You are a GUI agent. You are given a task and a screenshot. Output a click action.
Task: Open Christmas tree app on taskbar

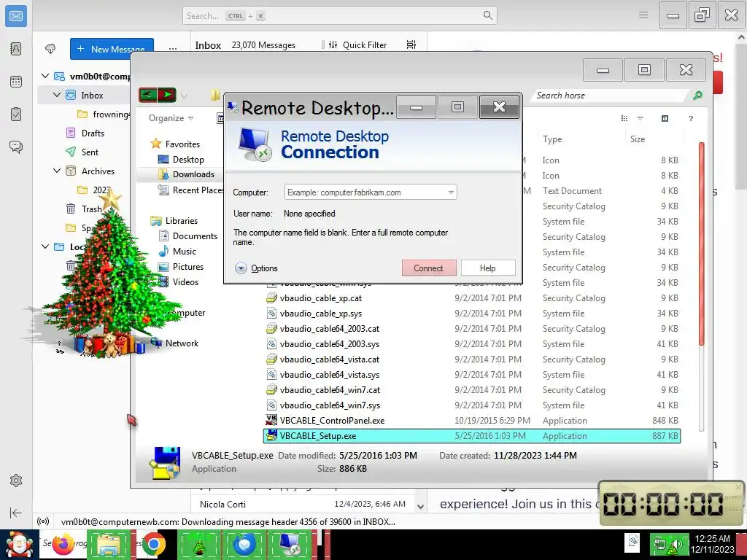pyautogui.click(x=198, y=544)
